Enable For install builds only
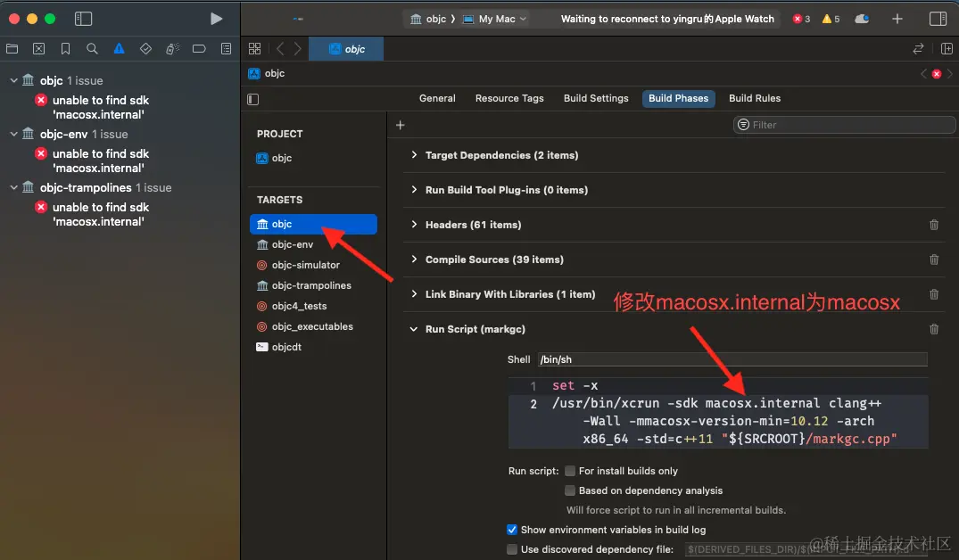This screenshot has height=560, width=959. click(x=570, y=471)
